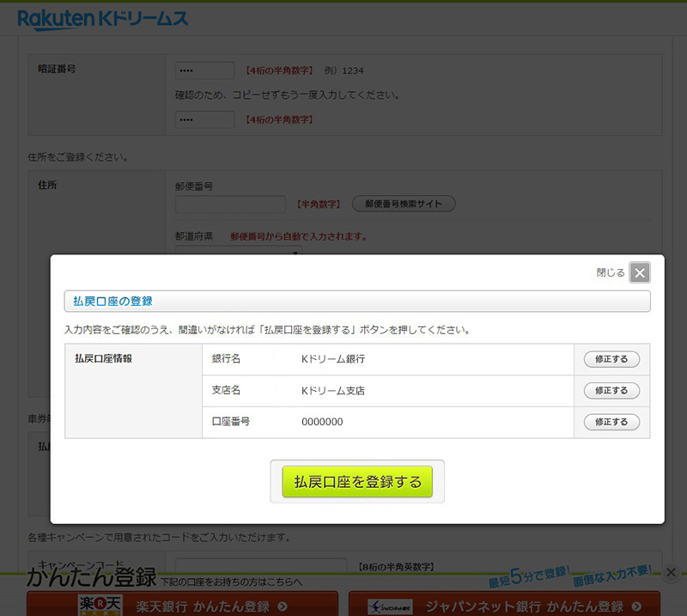Click the 閉じる text label
Viewport: 687px width, 616px height.
tap(611, 272)
